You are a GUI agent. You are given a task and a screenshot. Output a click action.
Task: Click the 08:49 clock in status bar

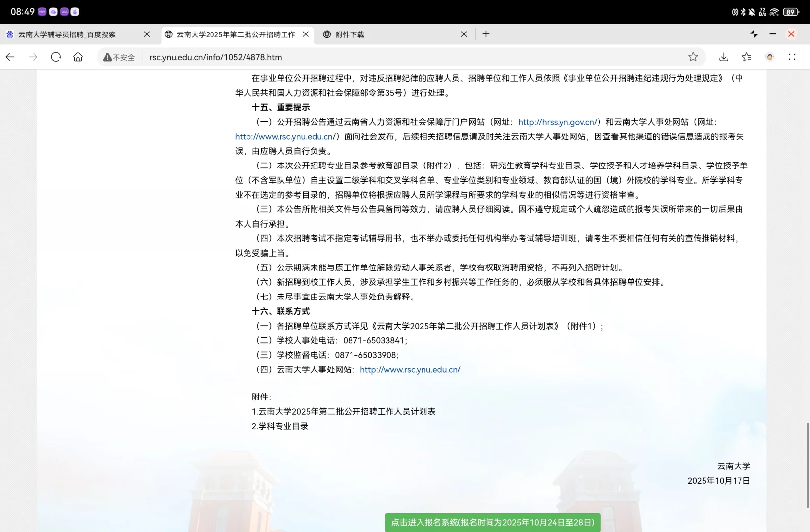pyautogui.click(x=23, y=12)
